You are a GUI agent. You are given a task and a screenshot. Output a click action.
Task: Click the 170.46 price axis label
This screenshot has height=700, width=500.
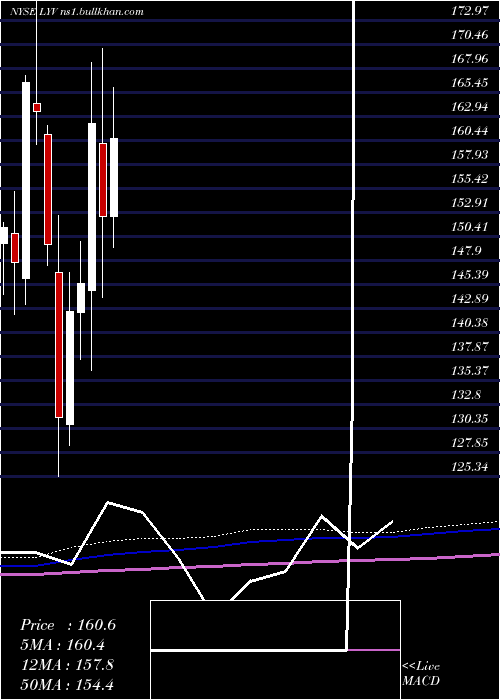click(x=470, y=34)
